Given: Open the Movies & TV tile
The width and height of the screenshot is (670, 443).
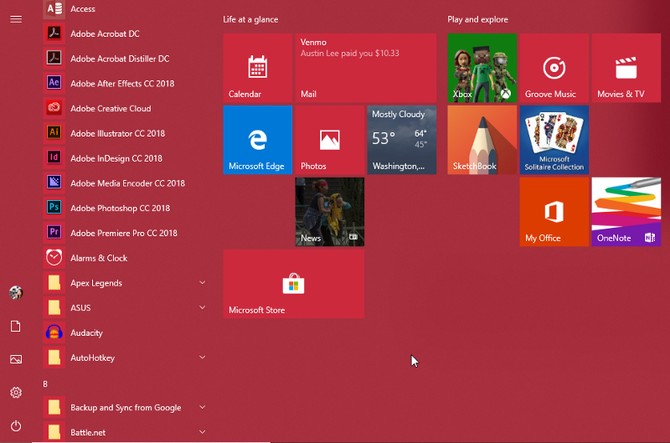Looking at the screenshot, I should pyautogui.click(x=625, y=68).
